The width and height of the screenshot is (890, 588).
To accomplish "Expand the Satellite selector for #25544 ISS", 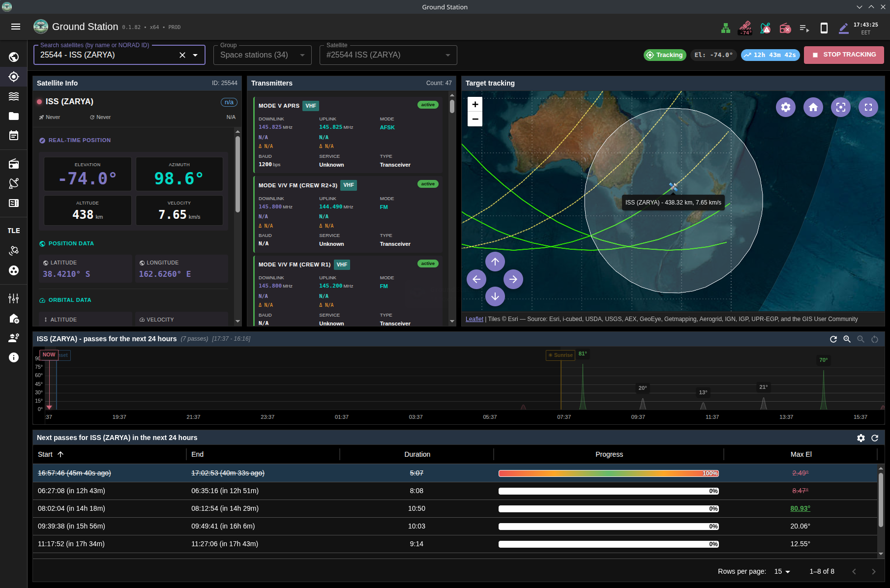I will coord(388,55).
